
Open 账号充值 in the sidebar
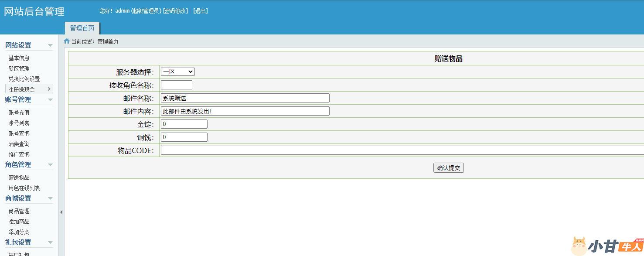point(19,113)
